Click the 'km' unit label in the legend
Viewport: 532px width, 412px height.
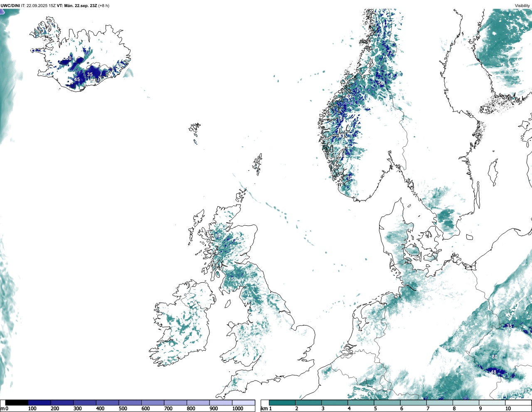pyautogui.click(x=264, y=409)
